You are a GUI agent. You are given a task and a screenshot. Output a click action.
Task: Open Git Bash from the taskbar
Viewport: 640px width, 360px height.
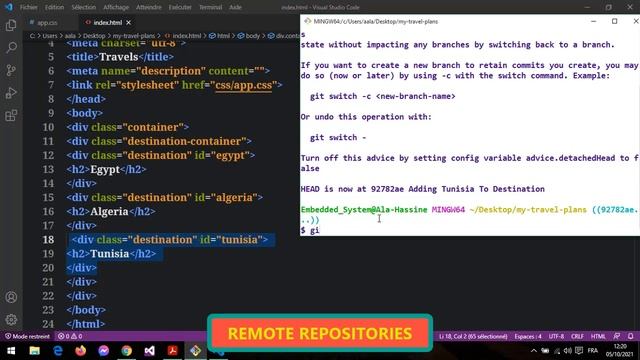pos(196,351)
